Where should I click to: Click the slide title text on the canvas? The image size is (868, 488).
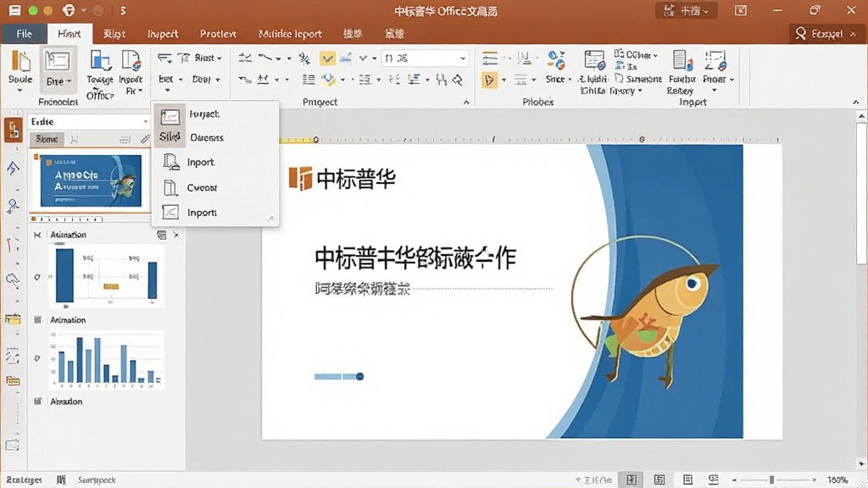coord(415,258)
